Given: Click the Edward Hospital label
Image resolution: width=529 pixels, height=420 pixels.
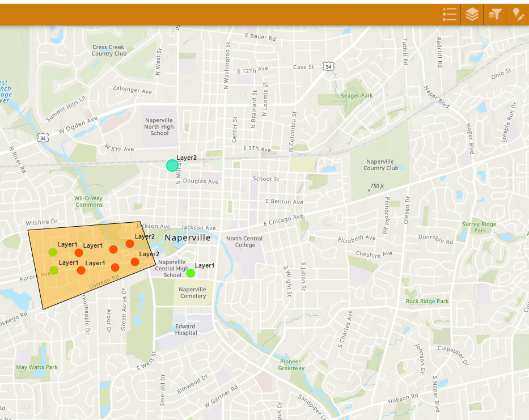Looking at the screenshot, I should coord(185,329).
